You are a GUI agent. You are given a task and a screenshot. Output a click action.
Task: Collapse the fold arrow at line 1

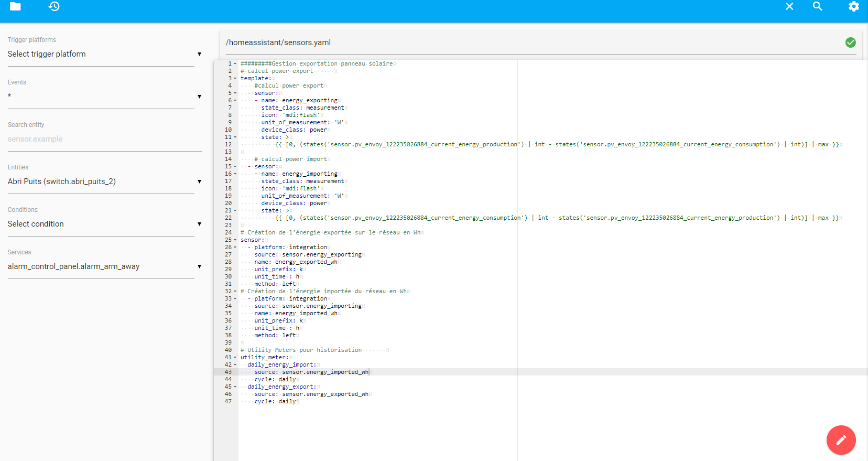[235, 63]
